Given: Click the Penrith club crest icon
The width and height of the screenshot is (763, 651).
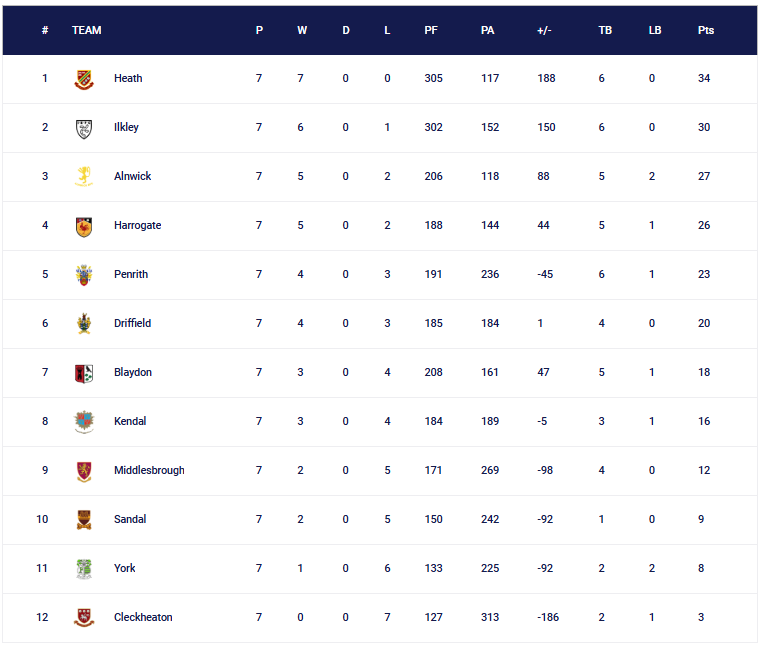Looking at the screenshot, I should click(85, 275).
